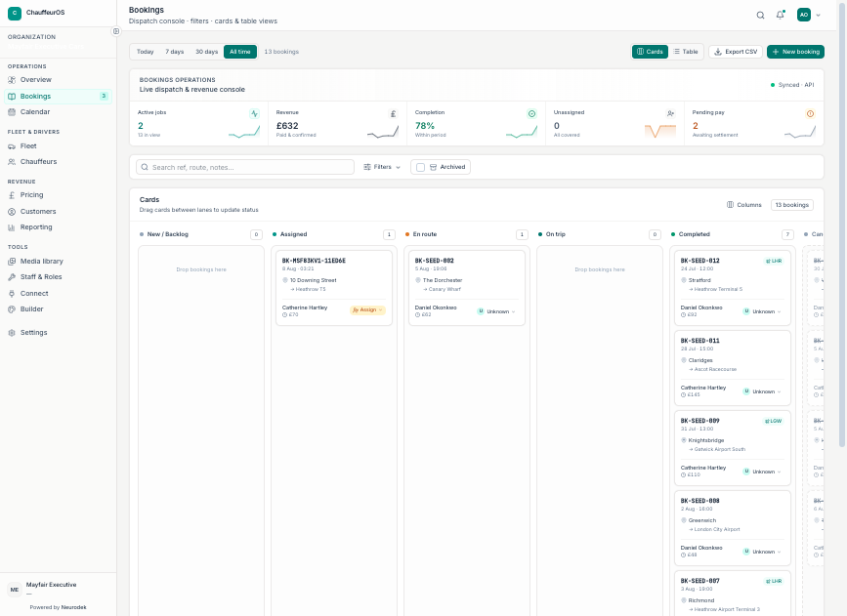The height and width of the screenshot is (616, 847).
Task: Click the page vertical scrollbar
Action: click(841, 224)
